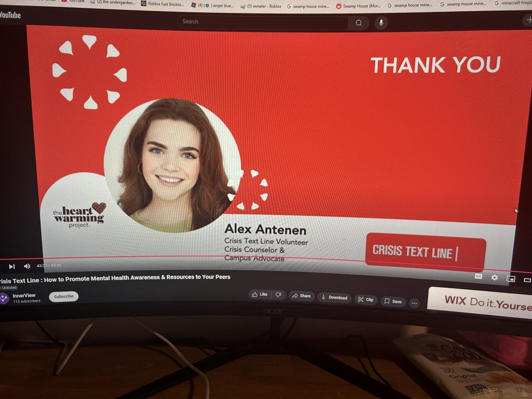Image resolution: width=532 pixels, height=399 pixels.
Task: Switch the video to miniplayer
Action: pyautogui.click(x=511, y=278)
